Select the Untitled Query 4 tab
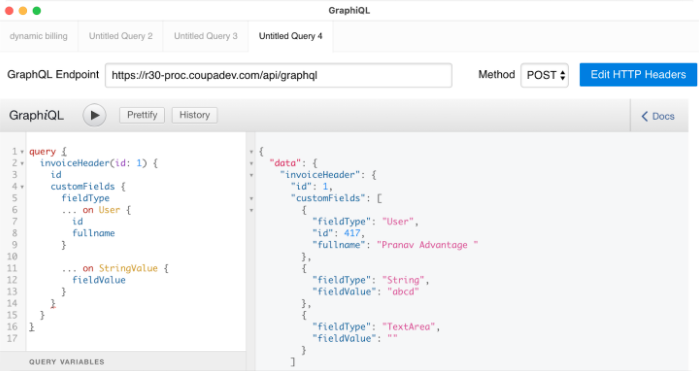Screen dimensions: 699x371 tap(291, 36)
